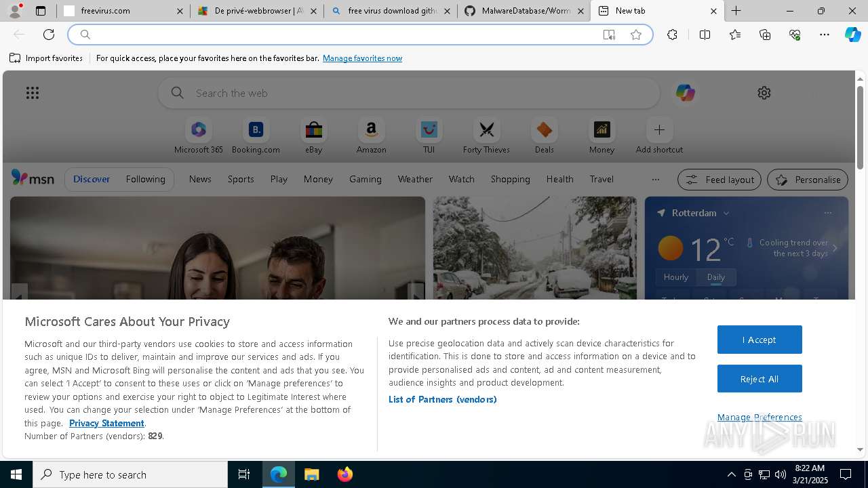Click I Accept cookies button

tap(759, 340)
